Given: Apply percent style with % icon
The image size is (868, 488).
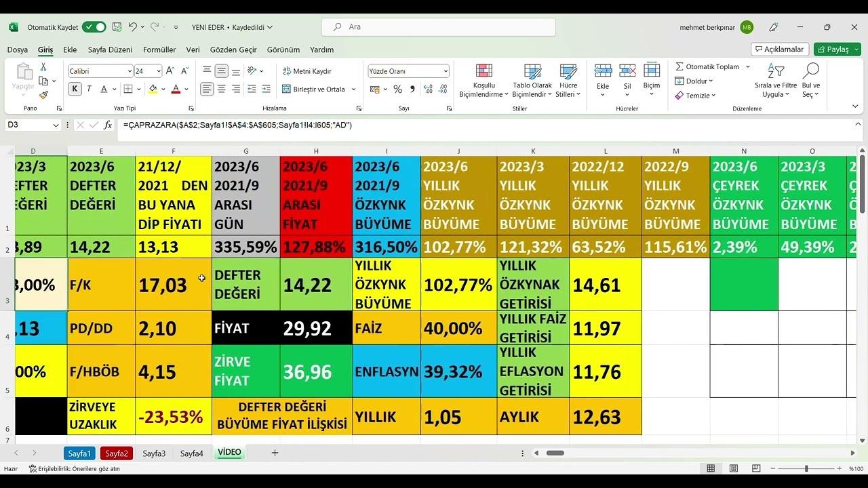Looking at the screenshot, I should [x=398, y=89].
